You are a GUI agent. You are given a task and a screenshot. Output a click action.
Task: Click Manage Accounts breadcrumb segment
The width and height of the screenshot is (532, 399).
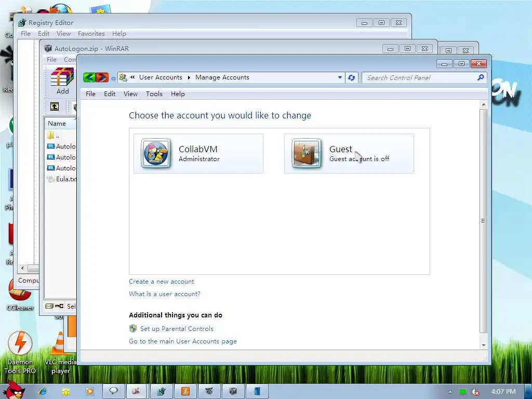[x=222, y=77]
